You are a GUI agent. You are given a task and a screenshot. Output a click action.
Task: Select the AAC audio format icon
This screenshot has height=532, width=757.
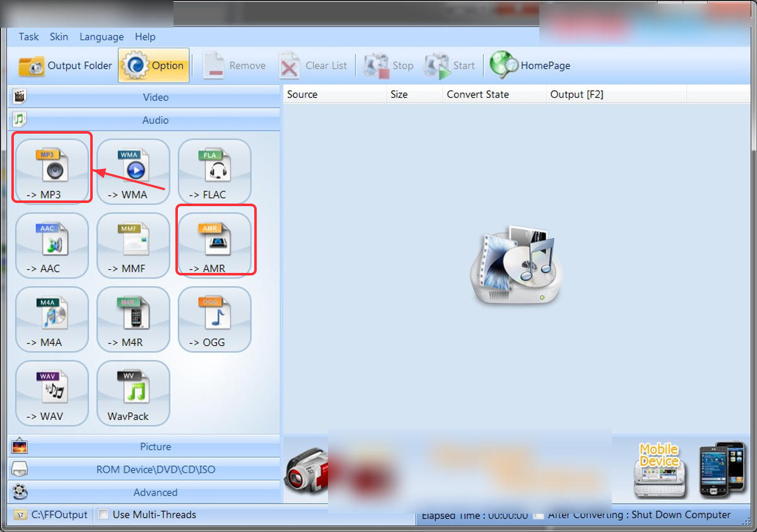[x=52, y=245]
